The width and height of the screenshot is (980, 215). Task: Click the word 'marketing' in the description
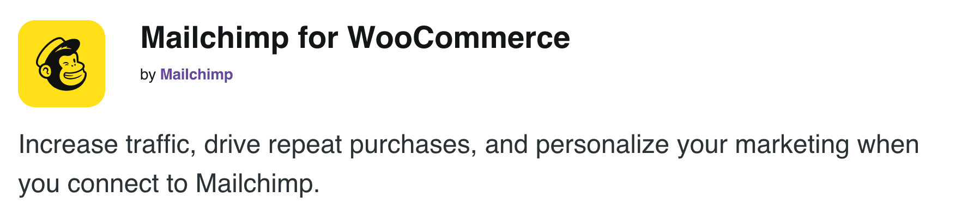(792, 145)
